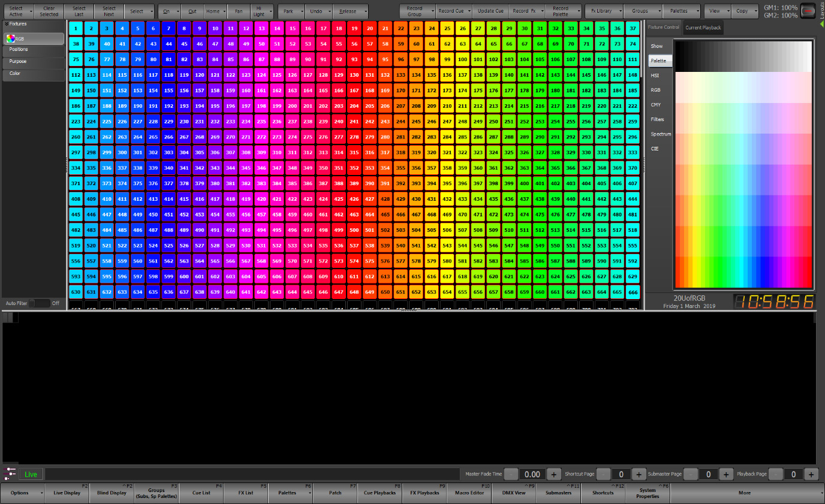This screenshot has width=825, height=504.
Task: Open the Select Active dropdown arrow
Action: (30, 11)
